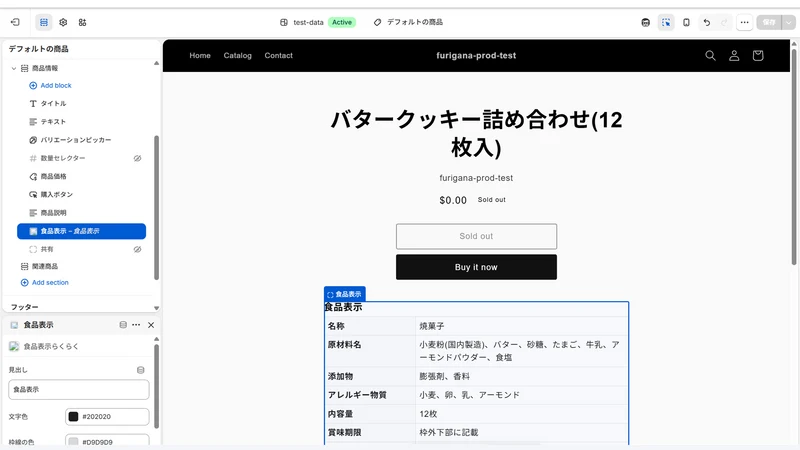Image resolution: width=800 pixels, height=450 pixels.
Task: Select the テキスト block
Action: coord(82,122)
